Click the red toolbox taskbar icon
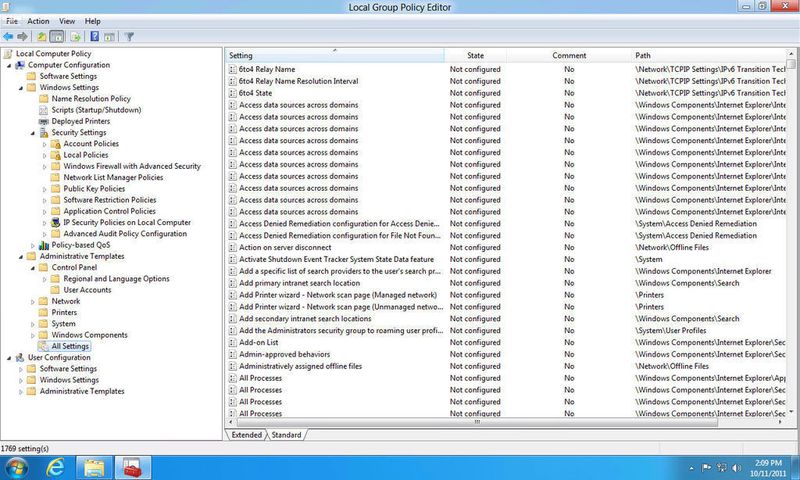Image resolution: width=800 pixels, height=480 pixels. (133, 467)
